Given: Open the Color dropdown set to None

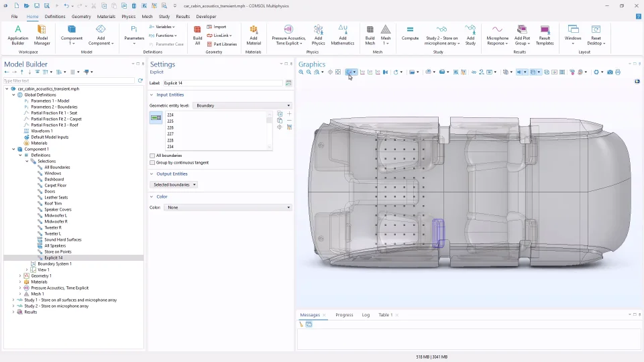Looking at the screenshot, I should coord(227,208).
